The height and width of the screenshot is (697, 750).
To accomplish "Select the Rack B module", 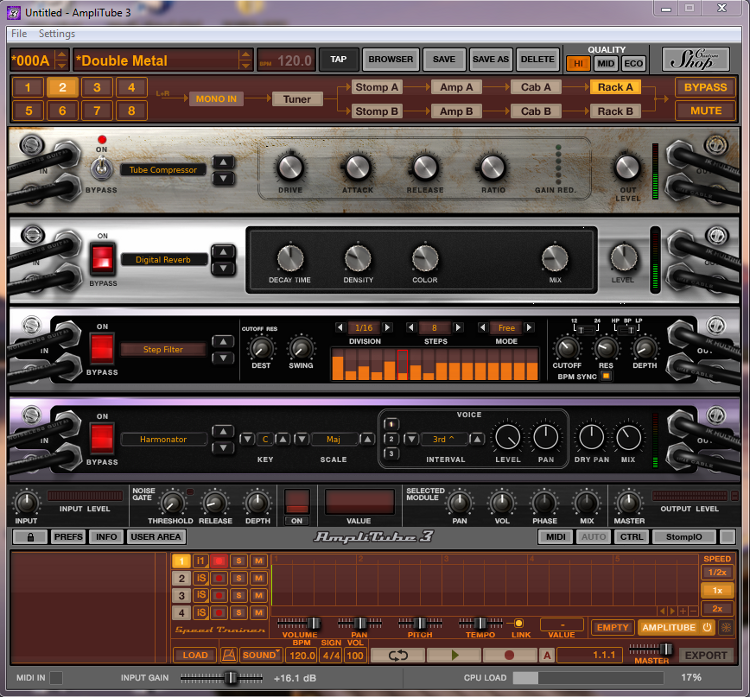I will point(616,111).
